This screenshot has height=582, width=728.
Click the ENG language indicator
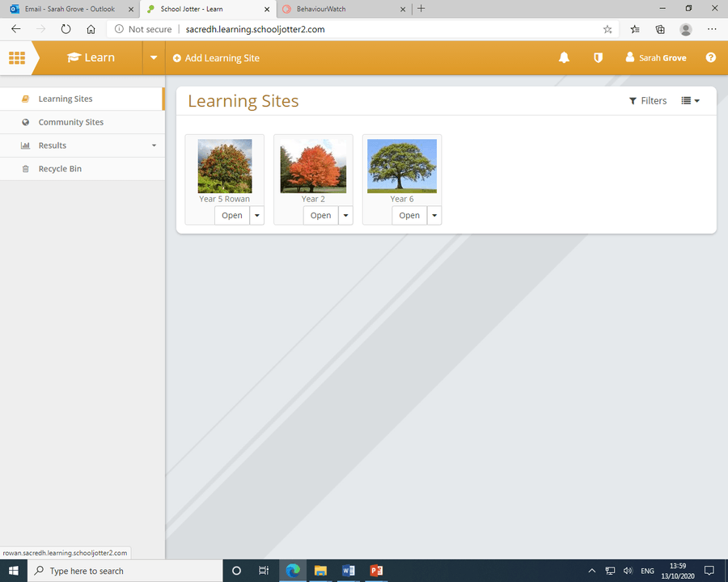click(x=647, y=571)
